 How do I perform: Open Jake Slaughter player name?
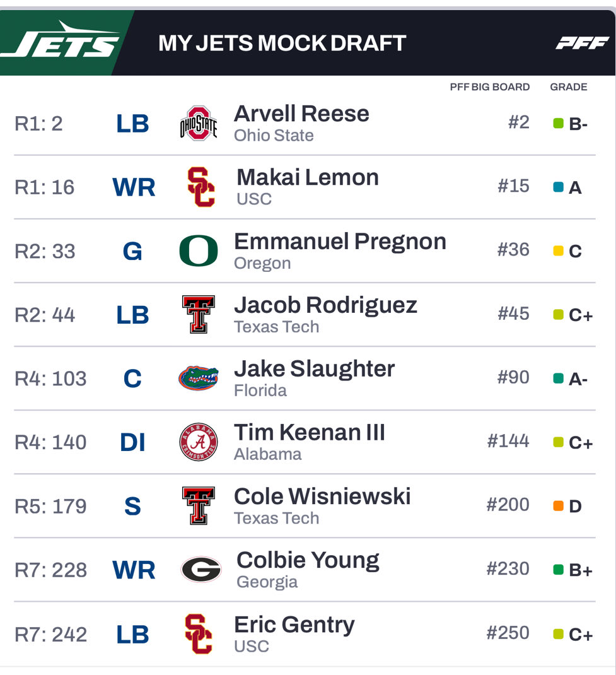pos(314,368)
